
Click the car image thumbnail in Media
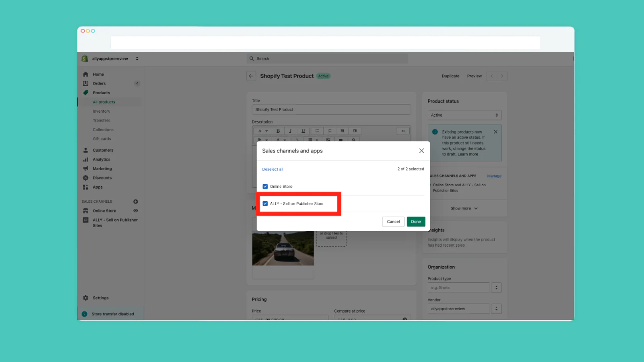click(283, 248)
